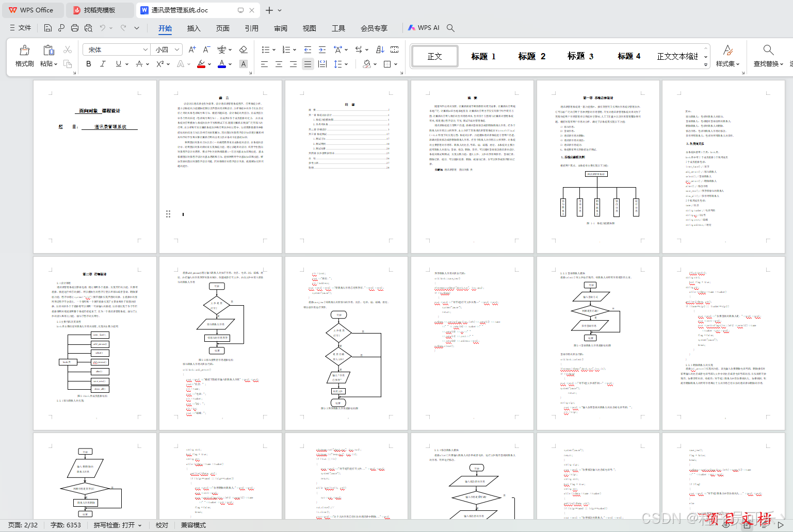Open the 找稻壳模板 tab
The image size is (793, 532).
(99, 10)
